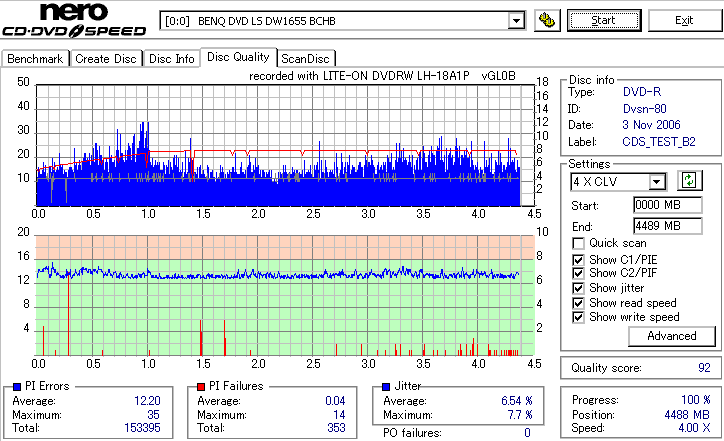Image resolution: width=724 pixels, height=441 pixels.
Task: Enable the Quick scan checkbox
Action: click(x=578, y=243)
